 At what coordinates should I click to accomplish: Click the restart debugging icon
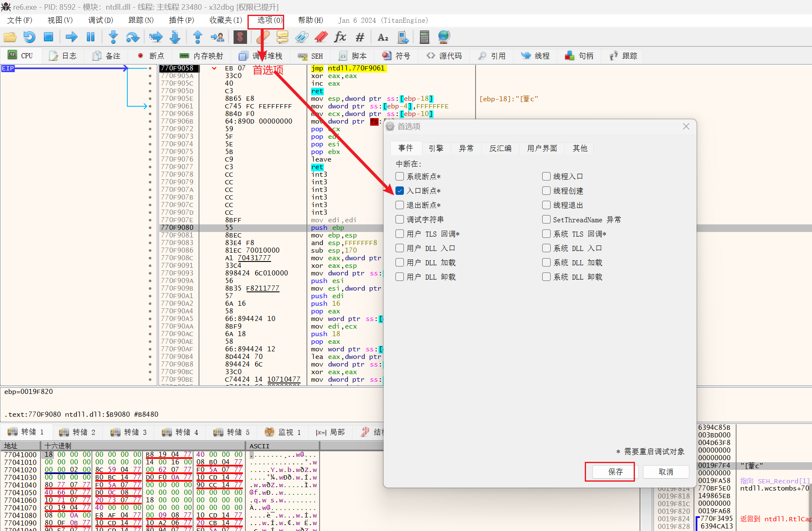click(29, 37)
